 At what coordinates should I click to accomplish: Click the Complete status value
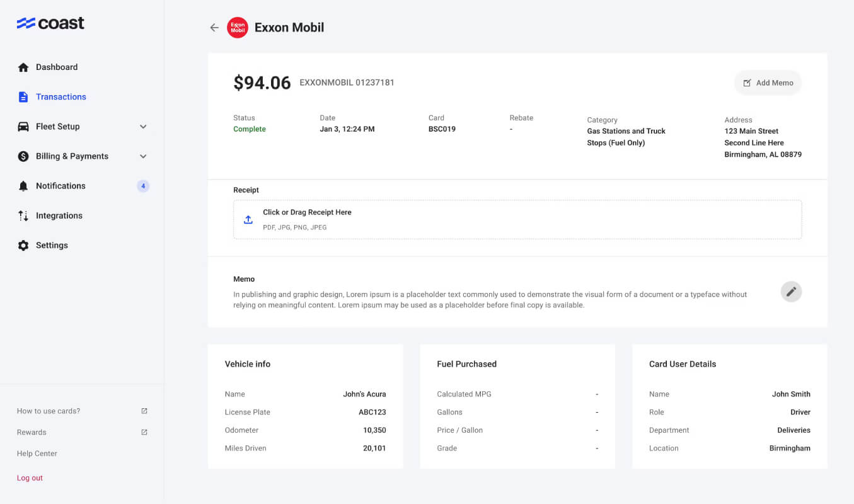coord(250,129)
